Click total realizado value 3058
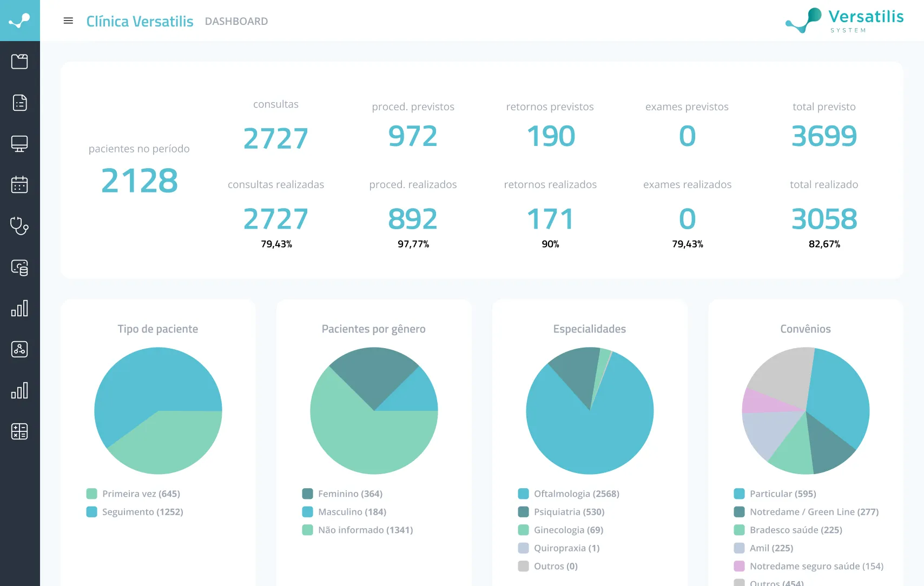The height and width of the screenshot is (586, 924). pyautogui.click(x=824, y=219)
